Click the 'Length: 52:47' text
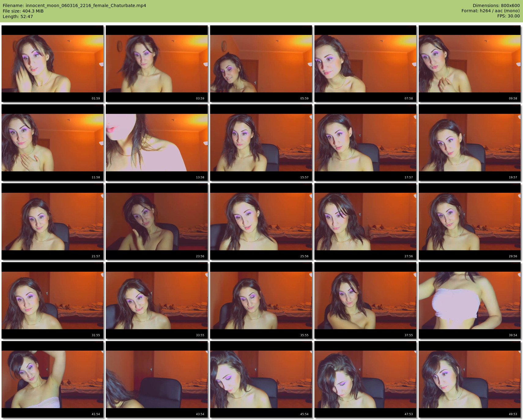523x420 pixels. click(x=18, y=17)
